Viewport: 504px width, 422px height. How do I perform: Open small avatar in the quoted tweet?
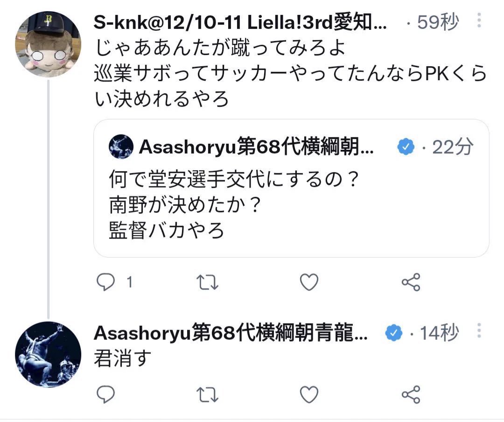121,147
